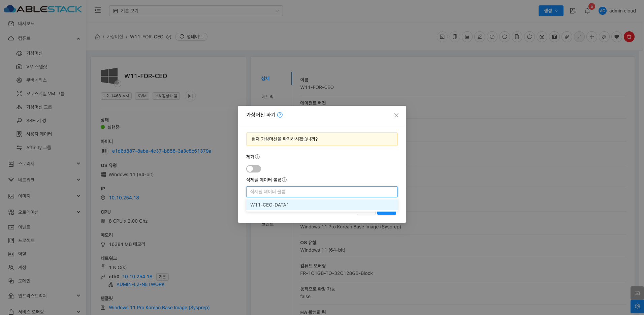Open the 생성 dropdown button

point(551,11)
